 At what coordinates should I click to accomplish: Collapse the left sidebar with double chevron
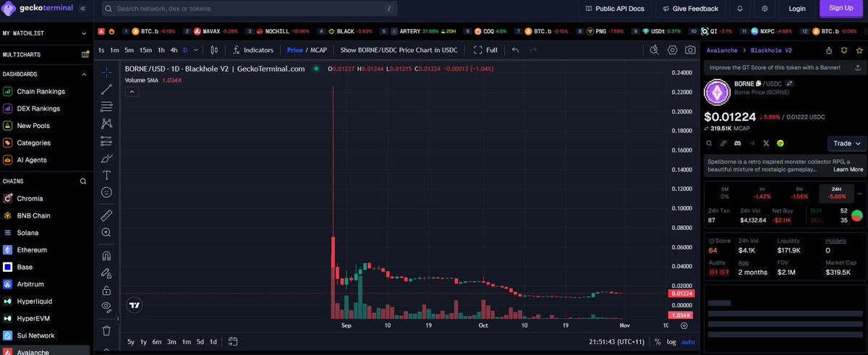(x=82, y=9)
